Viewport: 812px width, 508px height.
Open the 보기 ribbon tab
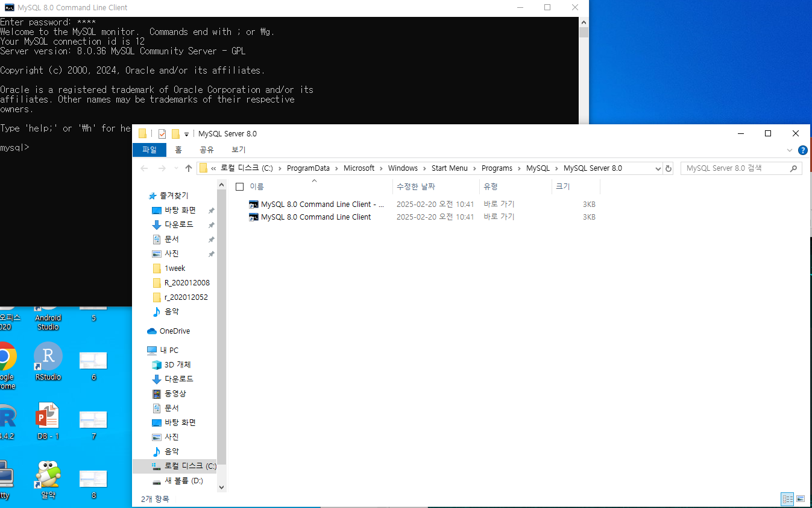[239, 150]
